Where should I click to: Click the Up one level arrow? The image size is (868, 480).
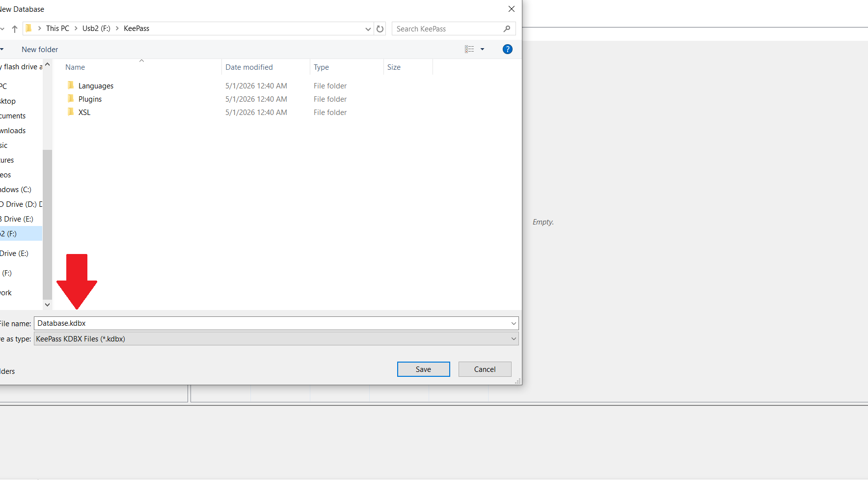point(15,29)
